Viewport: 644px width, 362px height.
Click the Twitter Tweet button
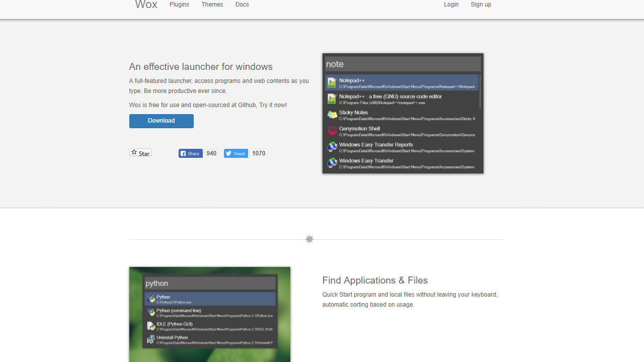point(235,153)
